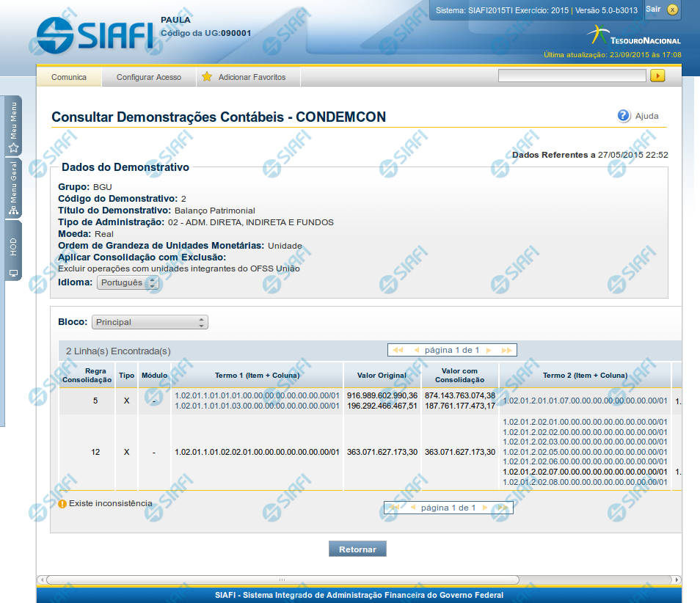
Task: Click the Tesouro Nacional logo
Action: pyautogui.click(x=634, y=35)
